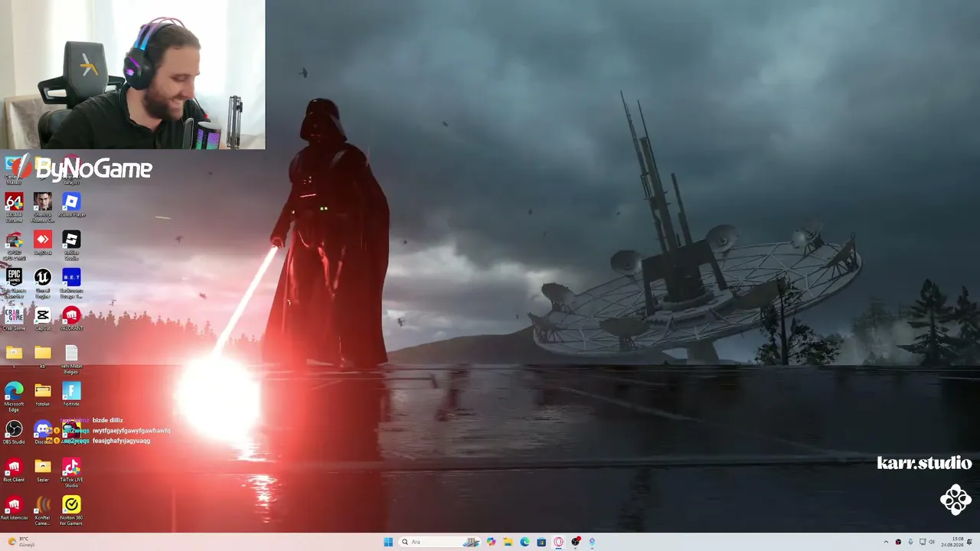Open the Sherlock Holmes game shortcut
The image size is (980, 551).
tap(43, 207)
